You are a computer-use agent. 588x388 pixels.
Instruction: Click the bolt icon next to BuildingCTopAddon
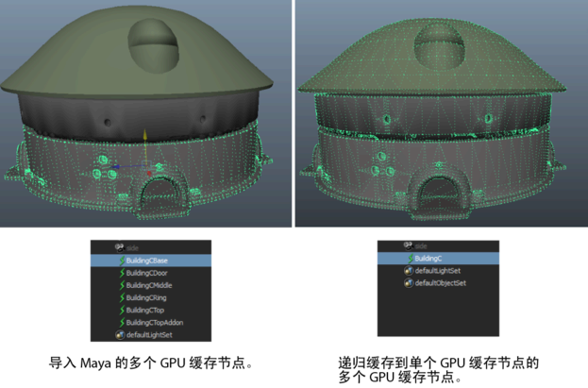click(122, 322)
